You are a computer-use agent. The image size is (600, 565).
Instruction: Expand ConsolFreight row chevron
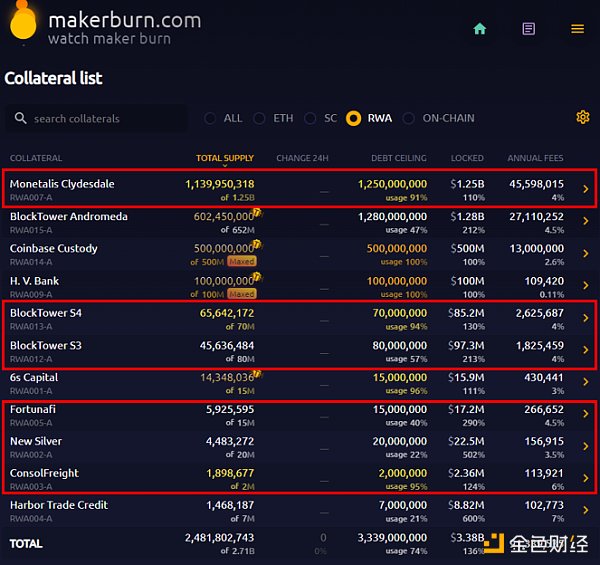tap(585, 478)
